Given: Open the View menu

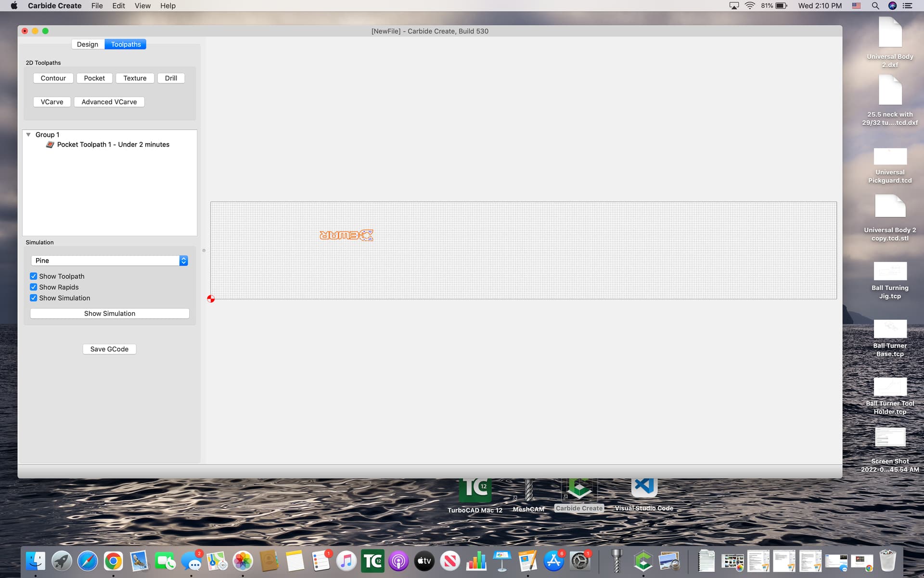Looking at the screenshot, I should click(x=142, y=6).
